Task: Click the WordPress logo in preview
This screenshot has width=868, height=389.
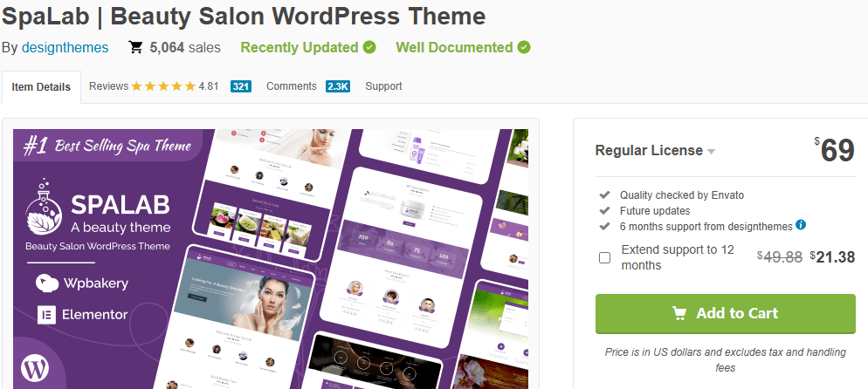Action: pyautogui.click(x=35, y=368)
